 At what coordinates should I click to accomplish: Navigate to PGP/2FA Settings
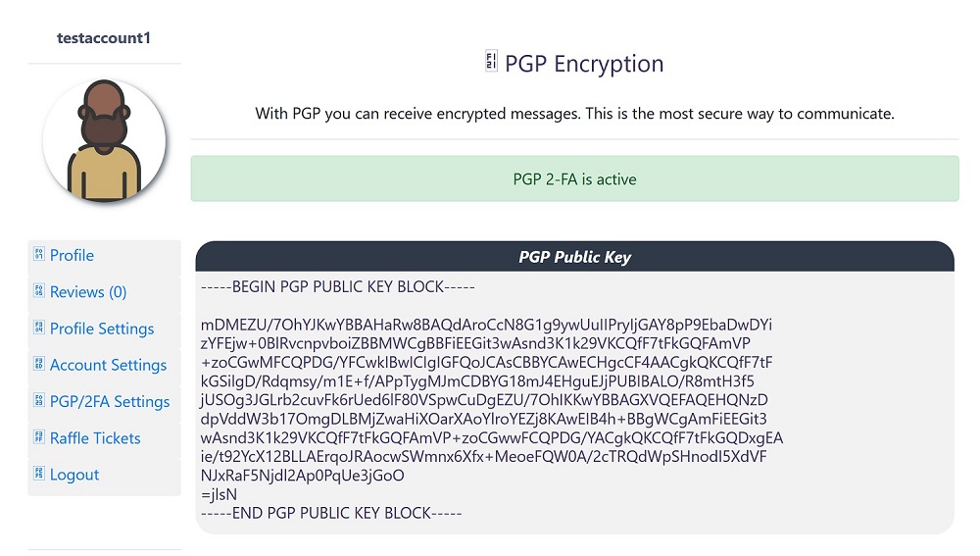pos(110,401)
